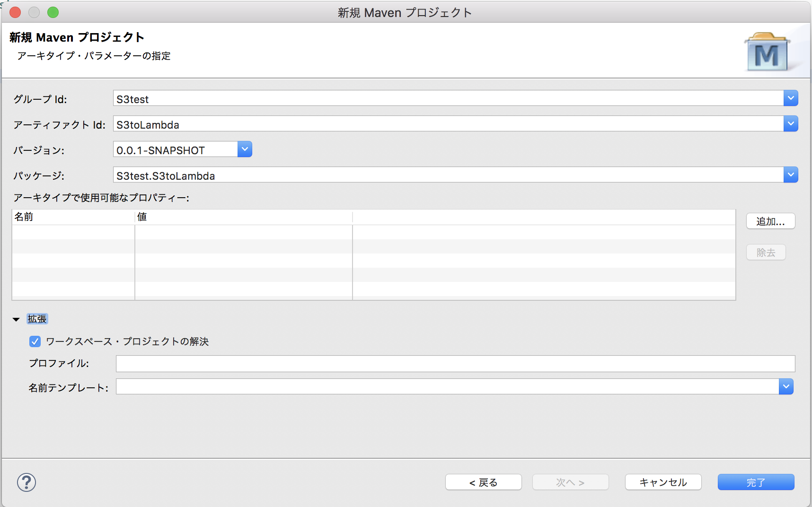Go back with the < 戻る button
Viewport: 812px width, 507px height.
(484, 482)
